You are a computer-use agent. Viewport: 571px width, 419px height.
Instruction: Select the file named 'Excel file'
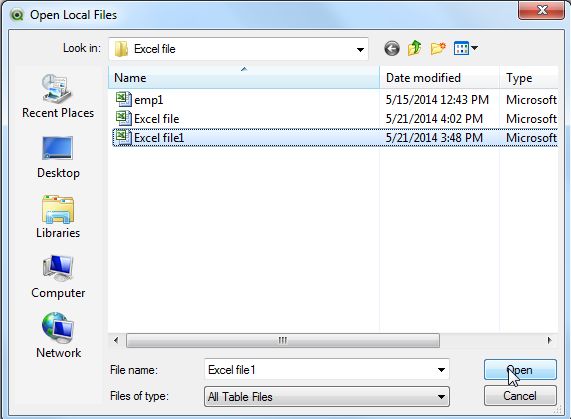tap(157, 119)
